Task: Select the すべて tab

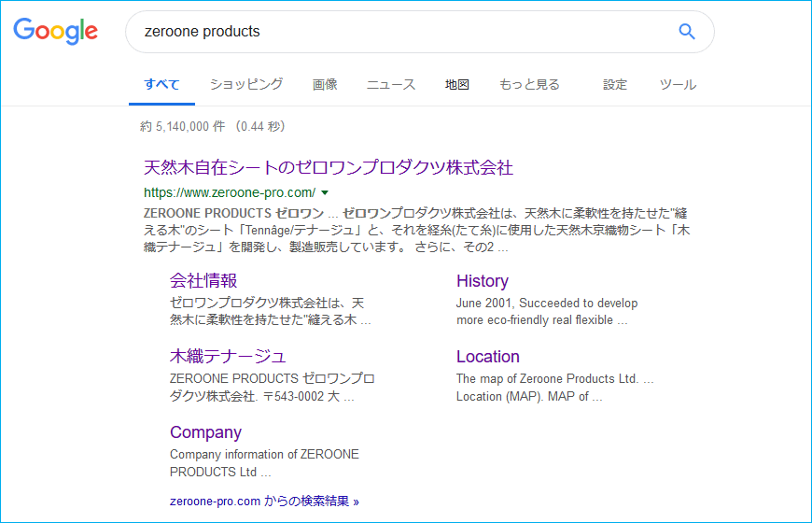Action: coord(161,84)
